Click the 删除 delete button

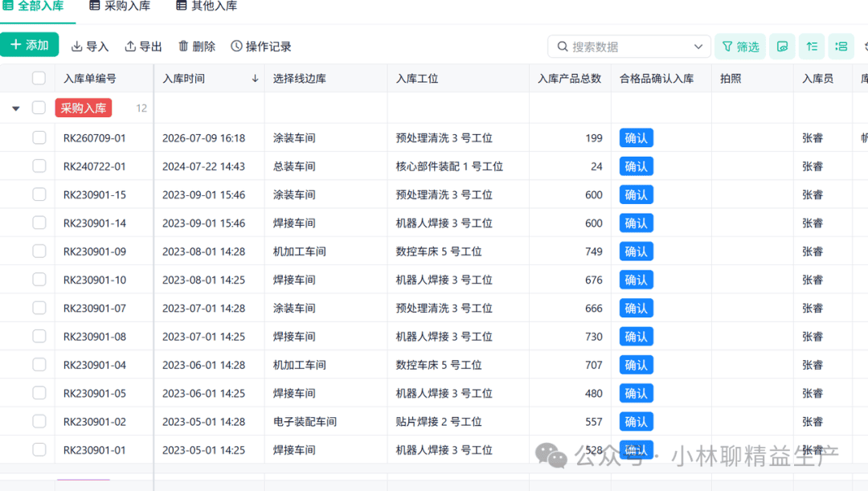pyautogui.click(x=197, y=47)
